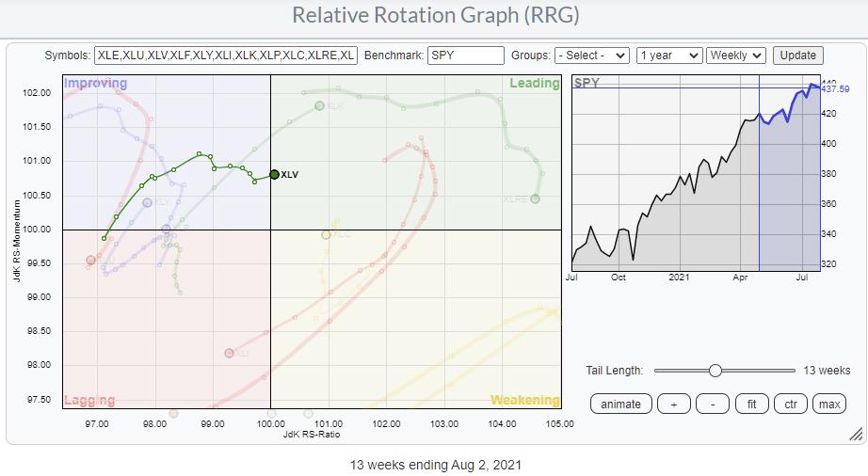
Task: Select the XLY point in Improving quadrant
Action: pos(147,202)
